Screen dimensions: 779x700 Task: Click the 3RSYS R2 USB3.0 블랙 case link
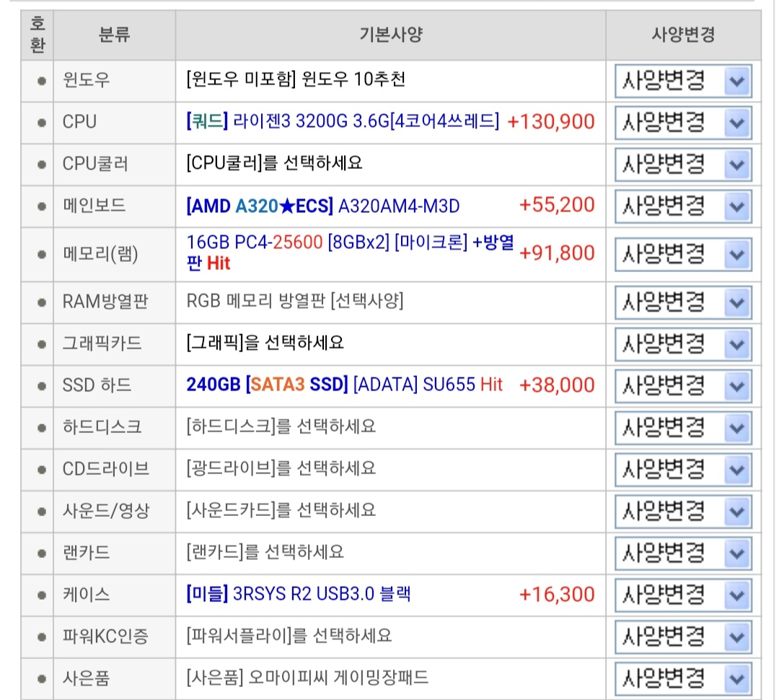tap(299, 594)
